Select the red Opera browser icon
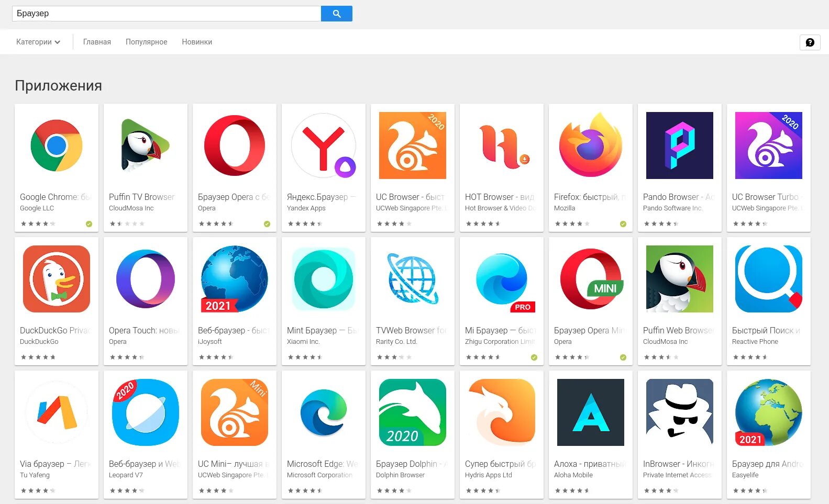Viewport: 829px width, 504px height. tap(235, 145)
